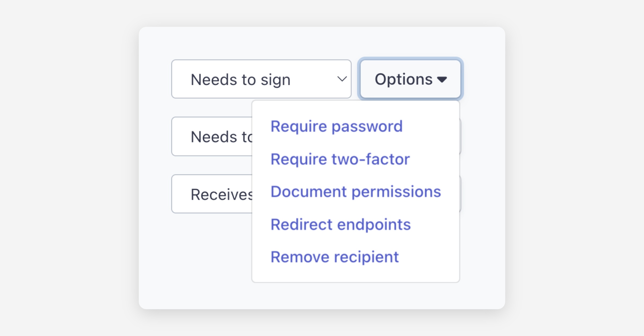
Task: Click the partly hidden second-row Options button edge
Action: pos(460,137)
